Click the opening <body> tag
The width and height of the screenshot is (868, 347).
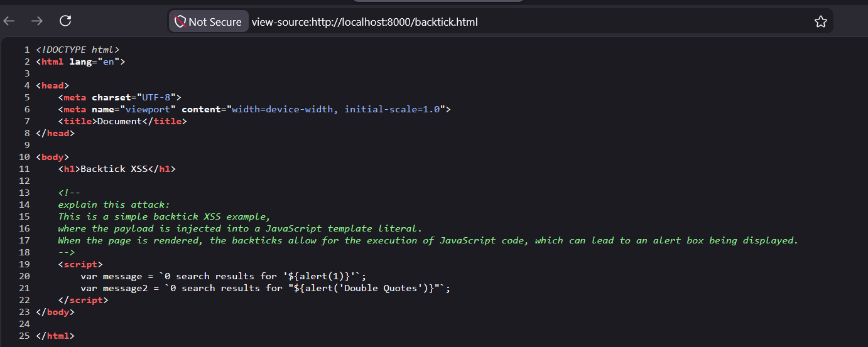(52, 157)
